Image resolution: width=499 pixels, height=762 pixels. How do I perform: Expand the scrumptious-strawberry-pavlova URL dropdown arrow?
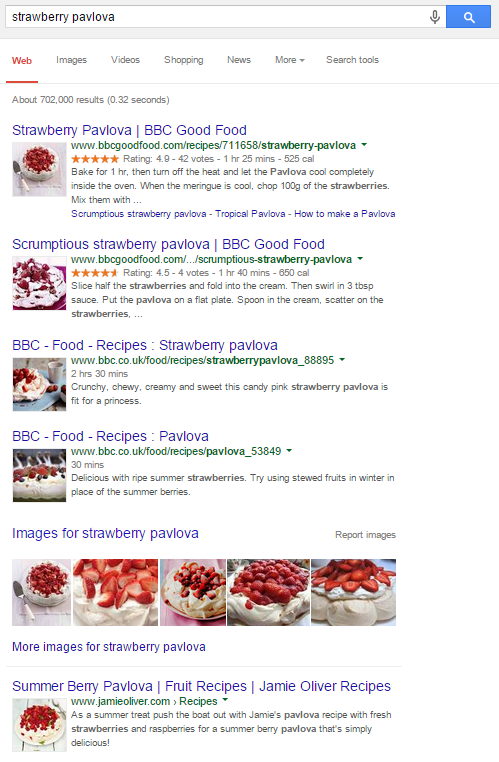[360, 259]
